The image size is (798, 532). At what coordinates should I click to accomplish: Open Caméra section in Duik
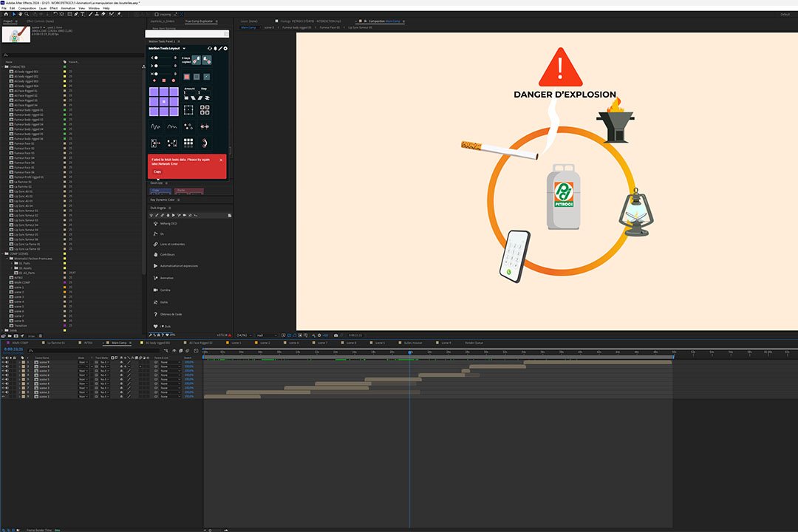coord(165,290)
